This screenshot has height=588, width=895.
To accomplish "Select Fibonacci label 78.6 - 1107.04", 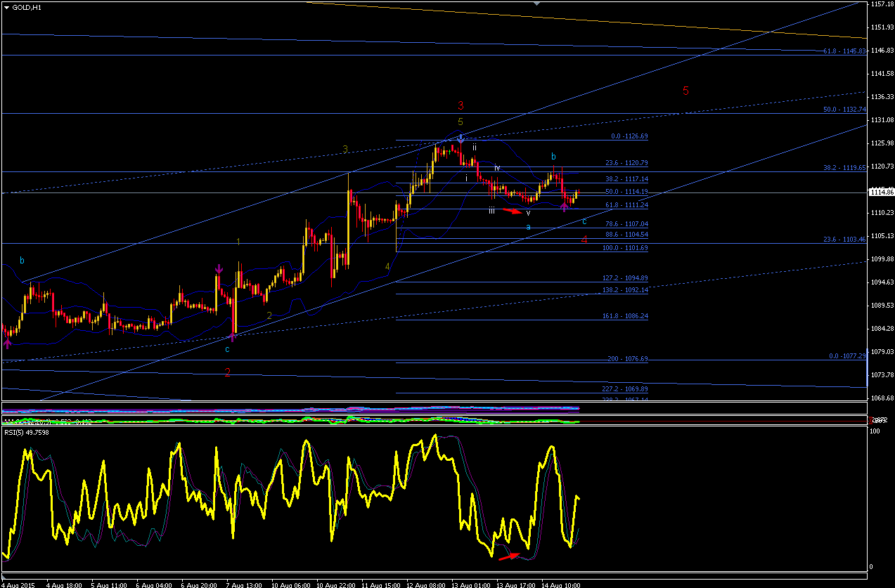I will (x=626, y=224).
